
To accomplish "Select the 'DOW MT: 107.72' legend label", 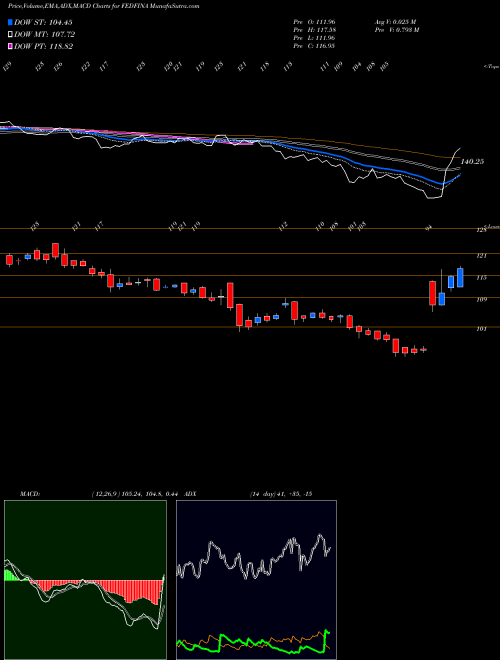I will 45,35.
